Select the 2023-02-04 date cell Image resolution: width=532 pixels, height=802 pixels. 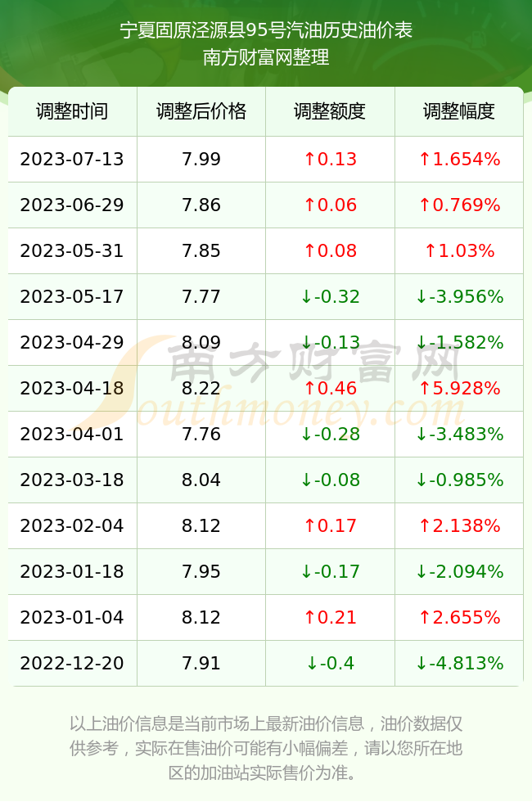click(72, 525)
